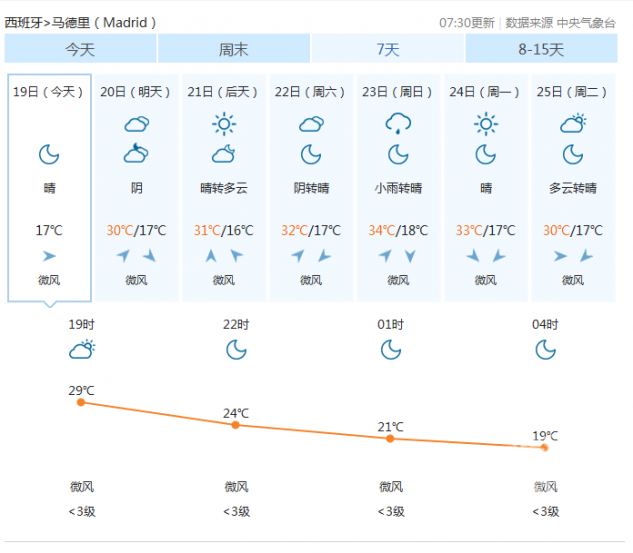
Task: Click the 34℃/18℃ temperature on 23日
Action: (398, 230)
